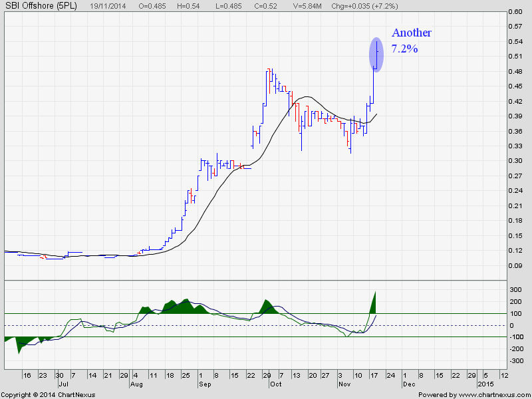The width and height of the screenshot is (532, 399).
Task: Click the 0.21 price axis label
Action: 515,205
